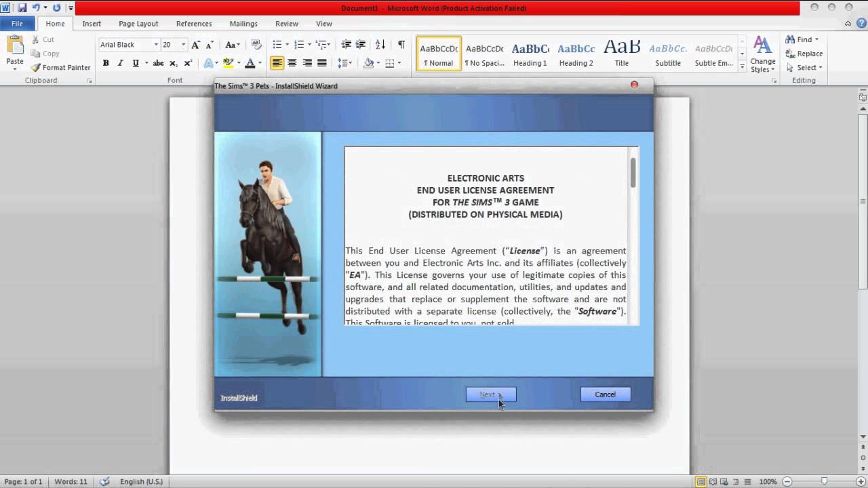Undo the last action
Viewport: 868px width, 488px height.
click(37, 8)
